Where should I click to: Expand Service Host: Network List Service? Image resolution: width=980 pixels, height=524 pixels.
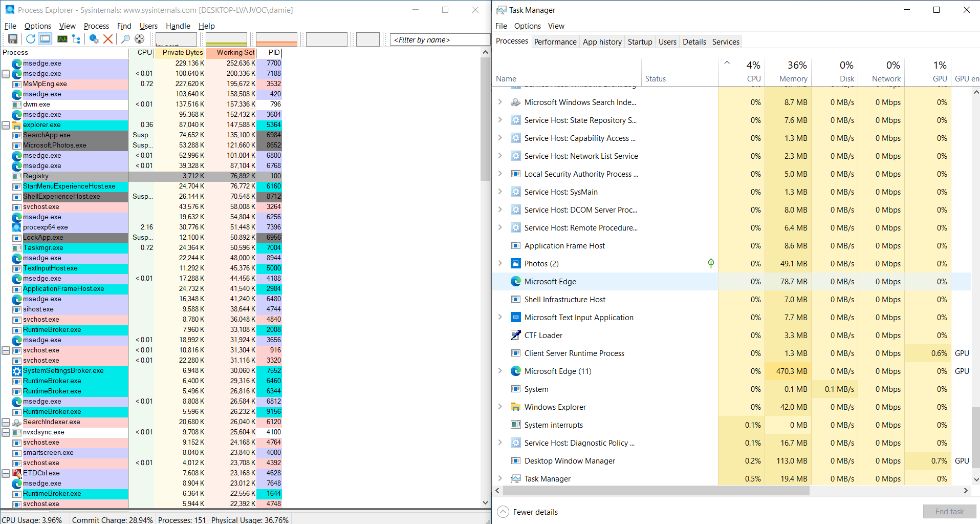[x=500, y=156]
